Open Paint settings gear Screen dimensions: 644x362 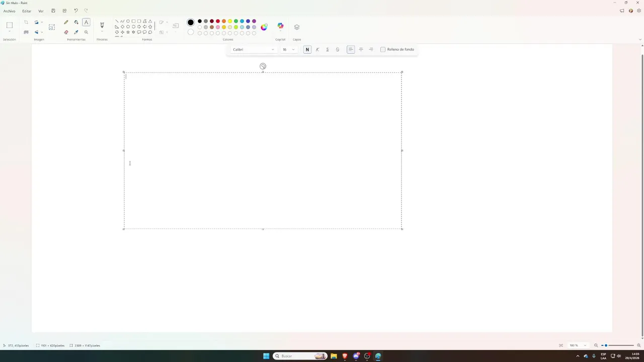tap(639, 11)
